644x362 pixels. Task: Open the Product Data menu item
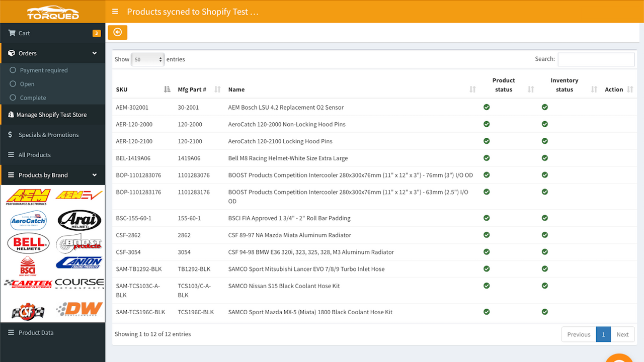tap(52, 333)
